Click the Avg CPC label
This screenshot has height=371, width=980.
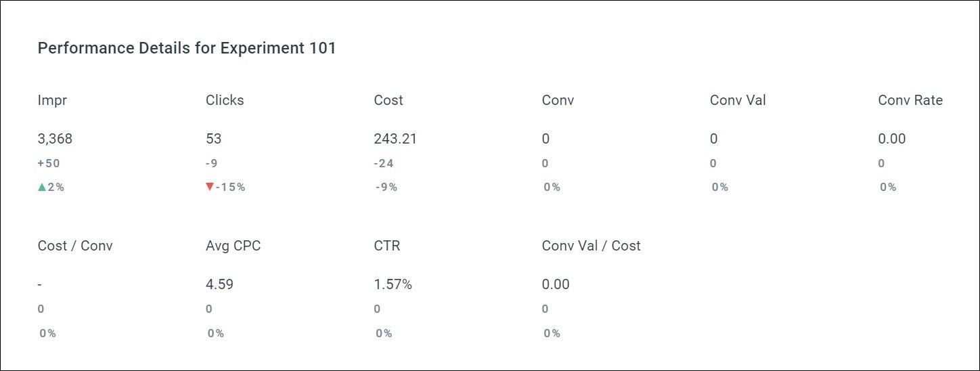coord(233,246)
